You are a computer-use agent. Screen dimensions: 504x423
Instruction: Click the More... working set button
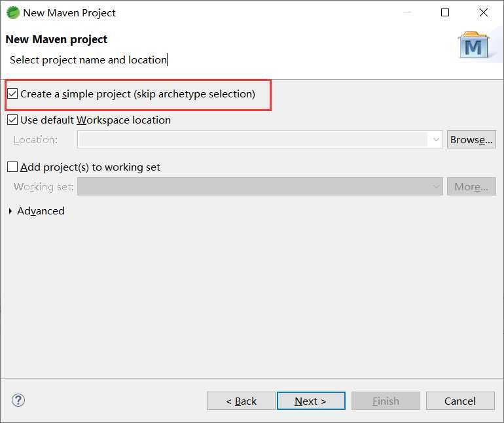(471, 186)
